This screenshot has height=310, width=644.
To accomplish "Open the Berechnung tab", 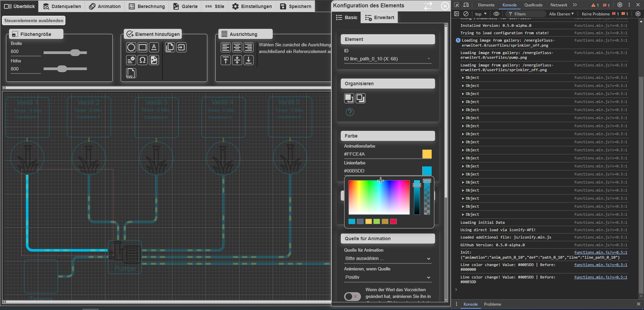I will pos(147,6).
